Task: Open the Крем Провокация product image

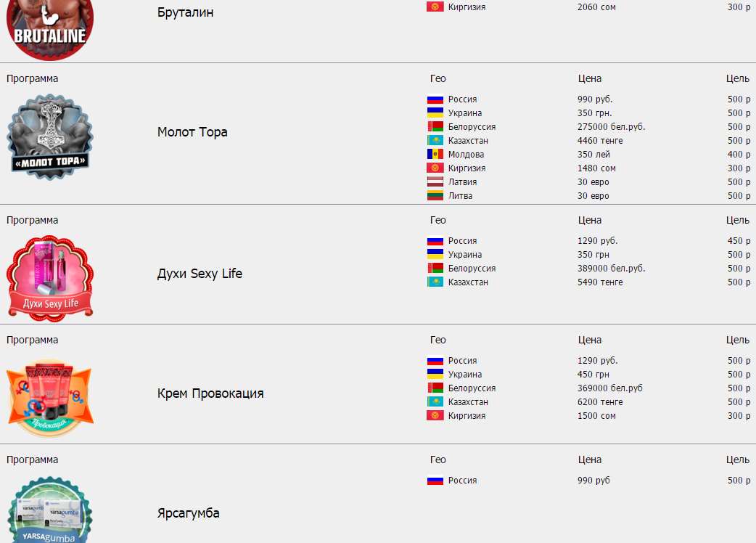Action: click(x=50, y=397)
